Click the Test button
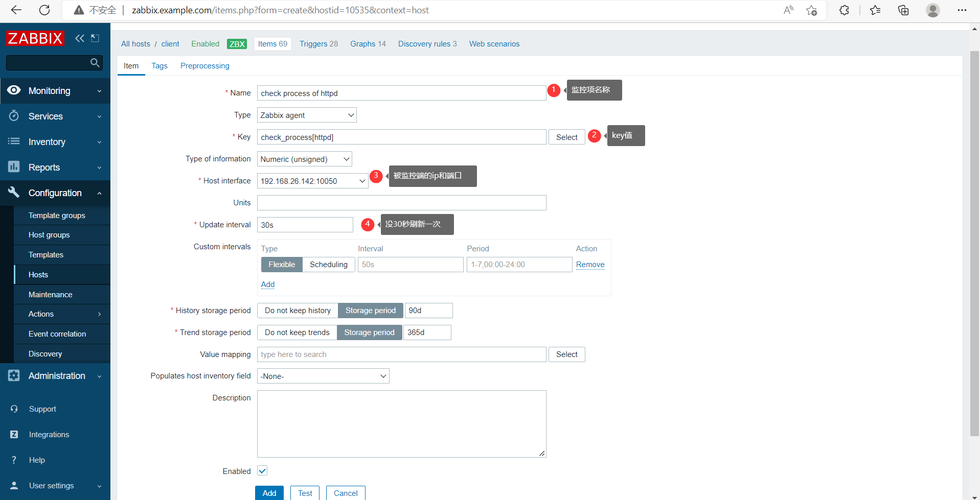 click(x=305, y=493)
